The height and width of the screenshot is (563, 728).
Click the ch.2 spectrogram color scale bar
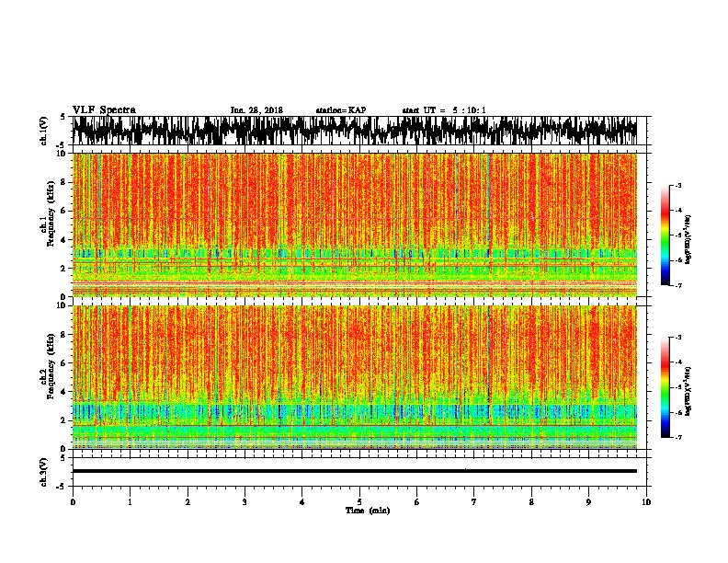(x=665, y=387)
